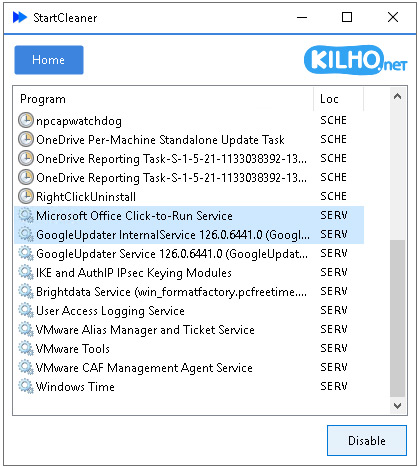Image resolution: width=419 pixels, height=467 pixels.
Task: Click the Disable button
Action: [x=367, y=440]
